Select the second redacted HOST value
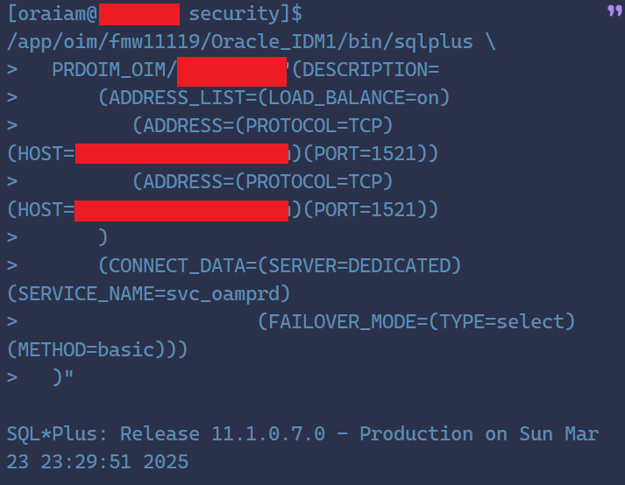Image resolution: width=625 pixels, height=485 pixels. pos(181,211)
